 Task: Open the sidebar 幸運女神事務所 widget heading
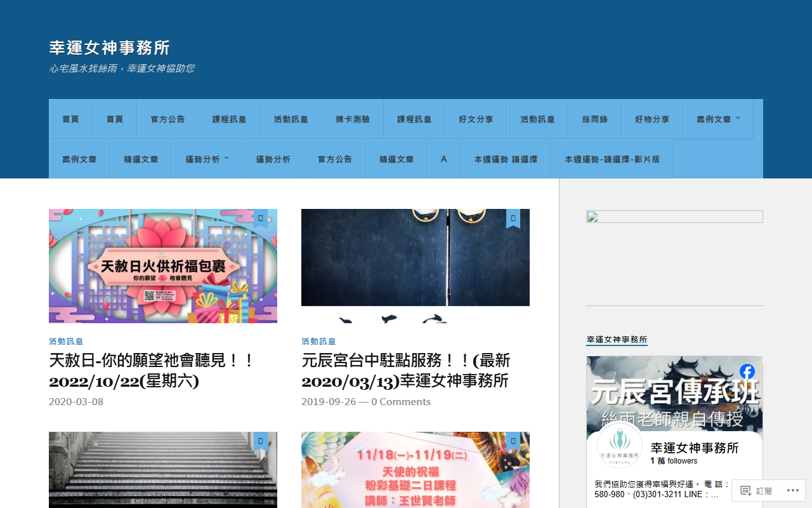pos(617,340)
